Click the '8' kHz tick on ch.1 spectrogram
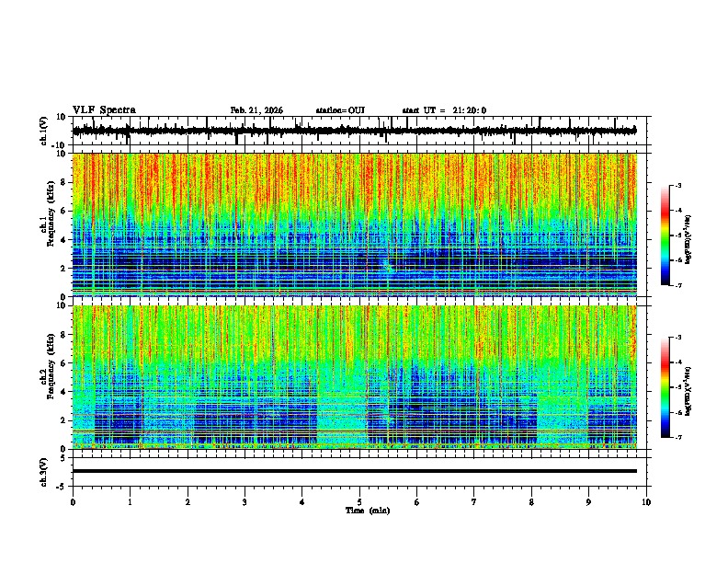Image resolution: width=728 pixels, height=563 pixels. [x=64, y=182]
